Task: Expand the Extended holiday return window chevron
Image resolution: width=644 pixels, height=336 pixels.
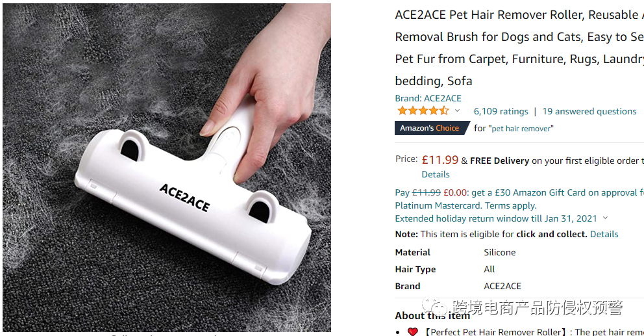Action: pyautogui.click(x=605, y=218)
